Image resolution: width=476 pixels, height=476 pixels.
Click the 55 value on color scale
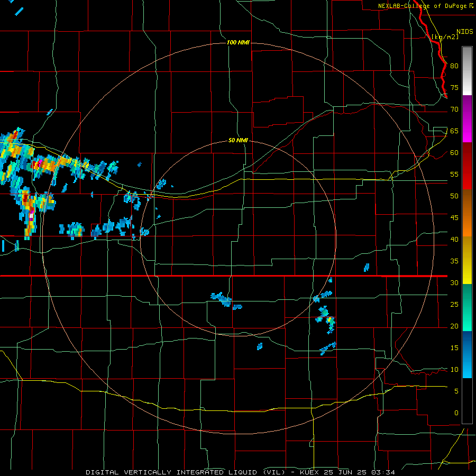click(454, 174)
